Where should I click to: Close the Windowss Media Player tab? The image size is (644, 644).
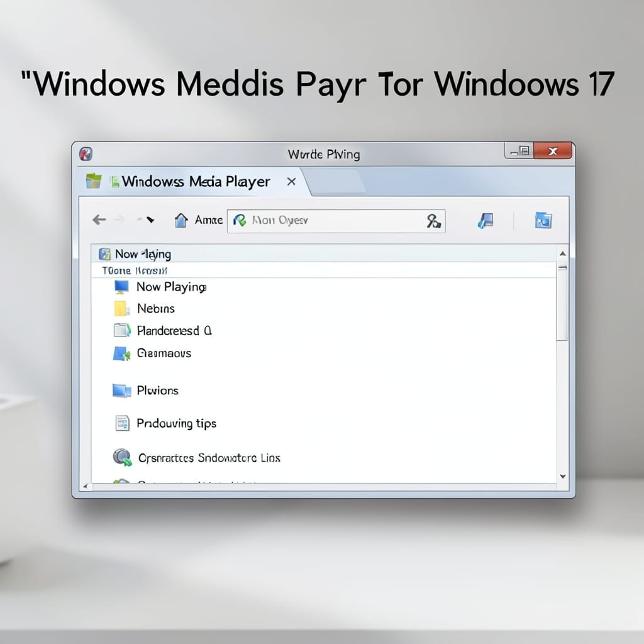291,182
